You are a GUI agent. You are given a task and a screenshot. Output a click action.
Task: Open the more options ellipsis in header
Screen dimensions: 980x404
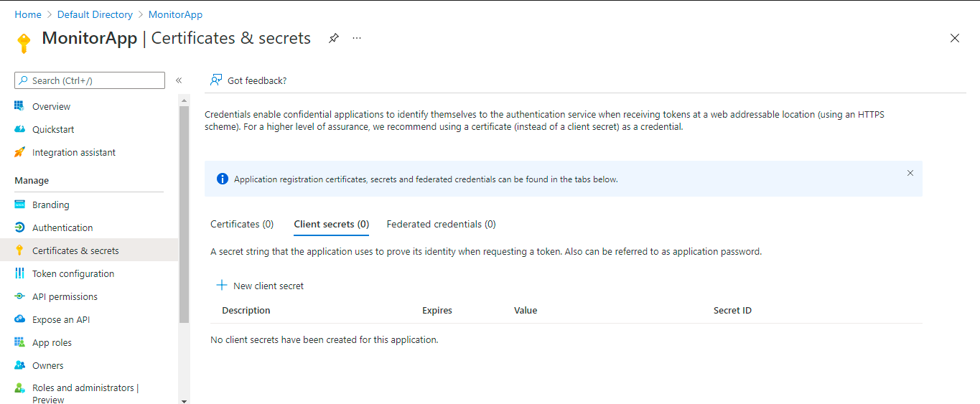[357, 38]
